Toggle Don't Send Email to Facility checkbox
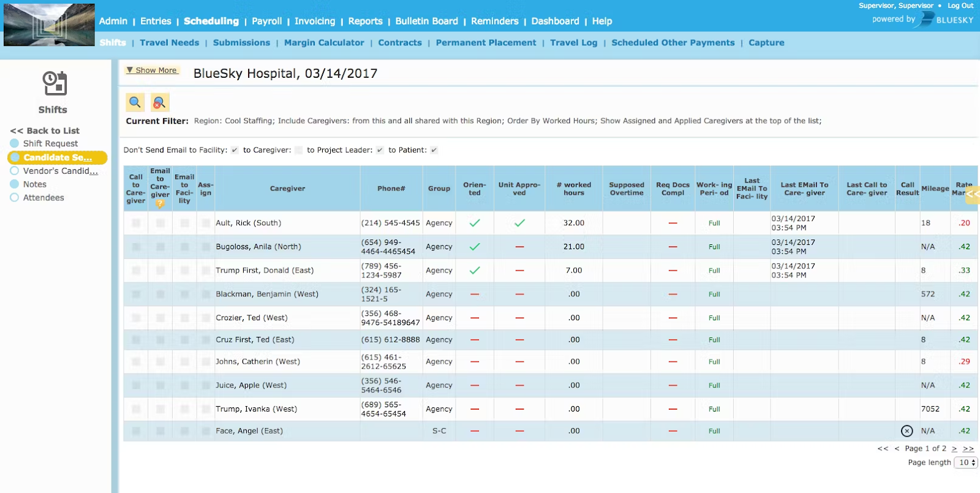This screenshot has height=493, width=980. pyautogui.click(x=235, y=150)
